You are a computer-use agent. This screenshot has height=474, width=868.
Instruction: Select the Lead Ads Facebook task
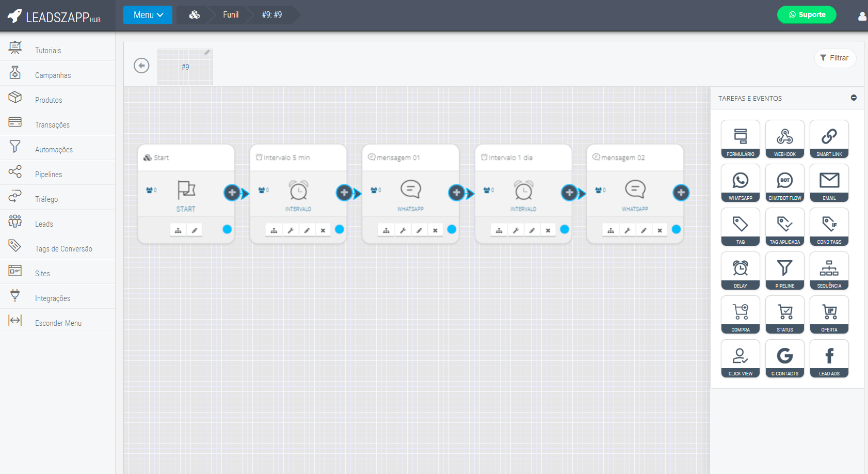pyautogui.click(x=829, y=358)
